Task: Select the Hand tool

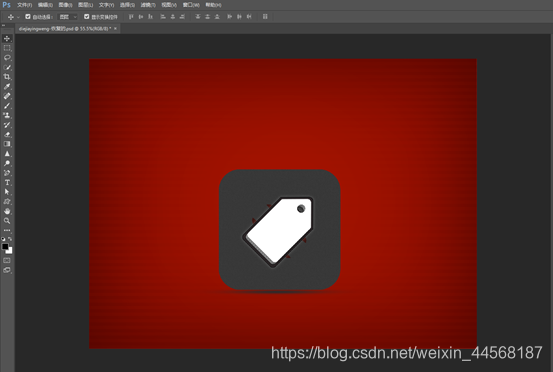Action: tap(7, 211)
